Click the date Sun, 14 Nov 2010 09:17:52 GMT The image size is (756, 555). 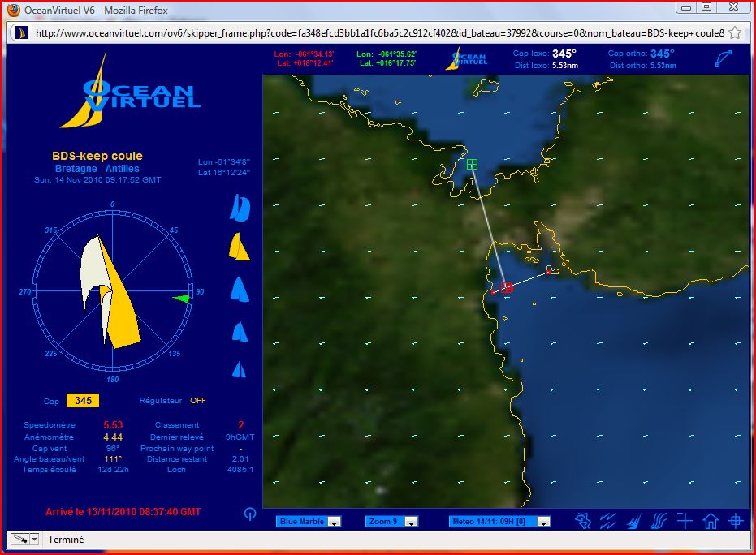coord(97,179)
